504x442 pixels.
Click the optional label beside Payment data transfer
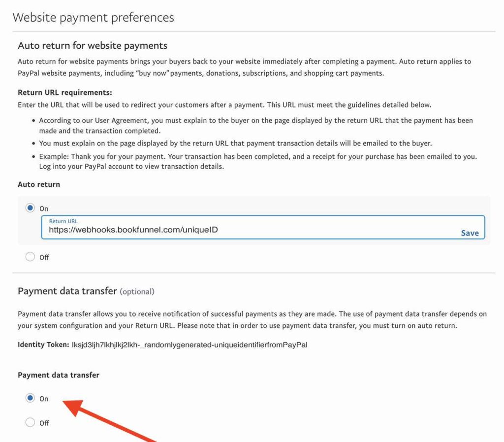point(137,291)
